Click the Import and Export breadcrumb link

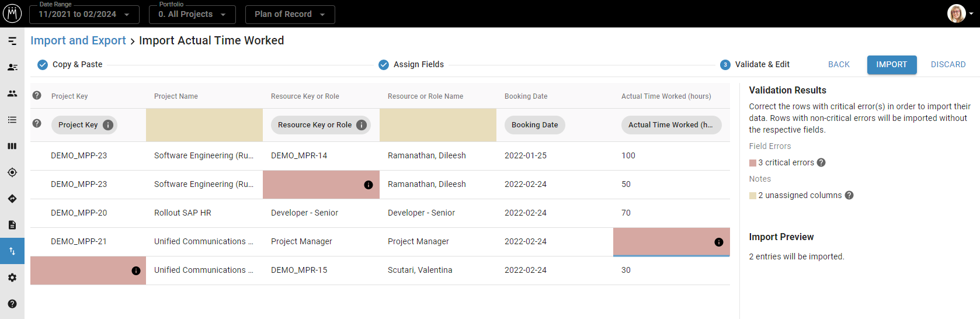(x=78, y=40)
